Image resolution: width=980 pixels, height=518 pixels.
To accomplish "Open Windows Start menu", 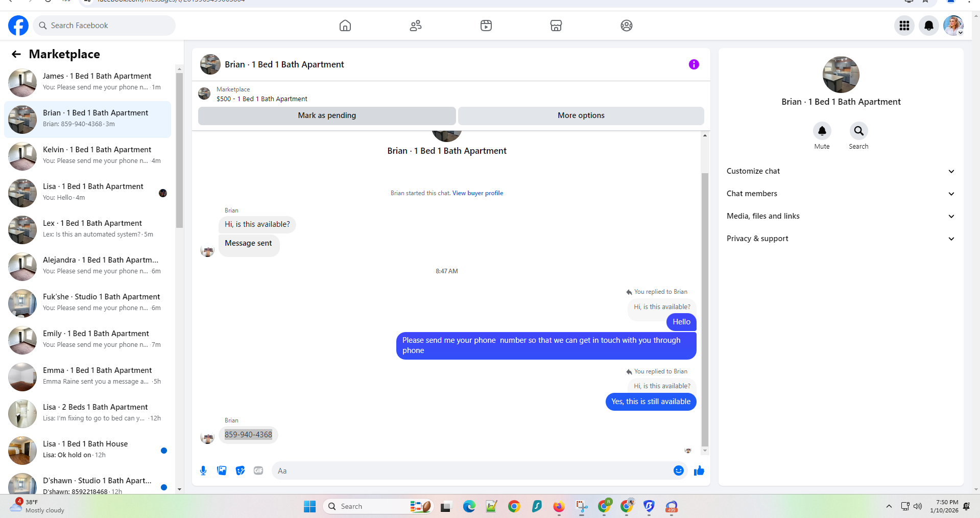I will tap(309, 506).
